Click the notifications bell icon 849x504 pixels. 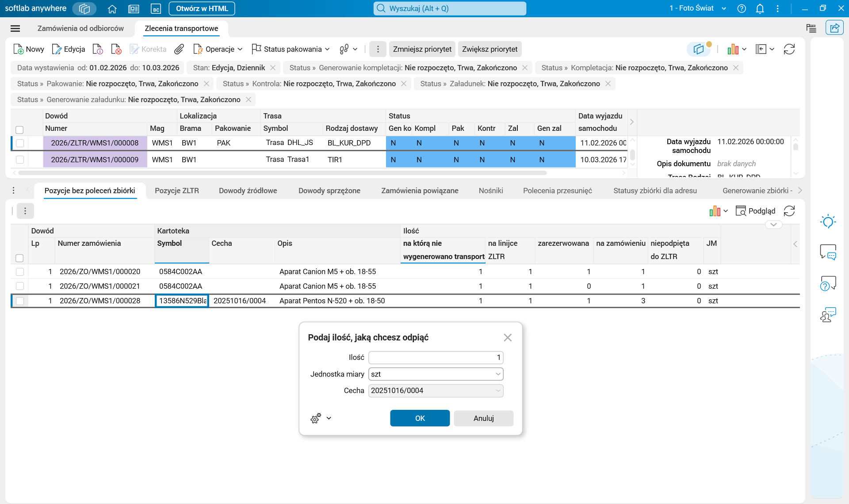760,8
